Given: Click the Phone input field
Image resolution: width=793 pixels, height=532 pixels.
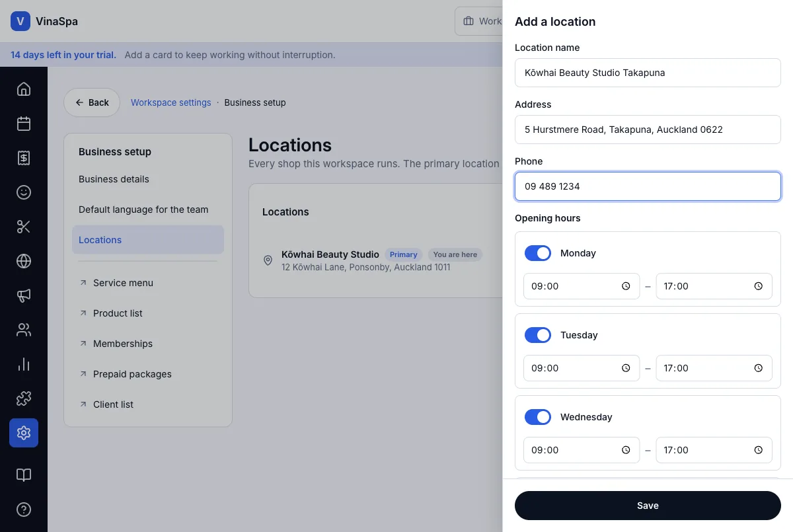Looking at the screenshot, I should (648, 186).
